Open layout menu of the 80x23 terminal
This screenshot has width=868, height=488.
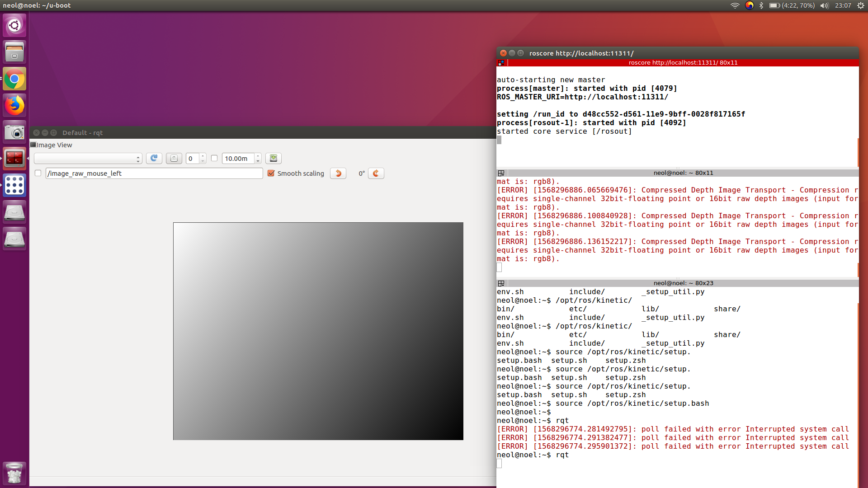(x=501, y=283)
